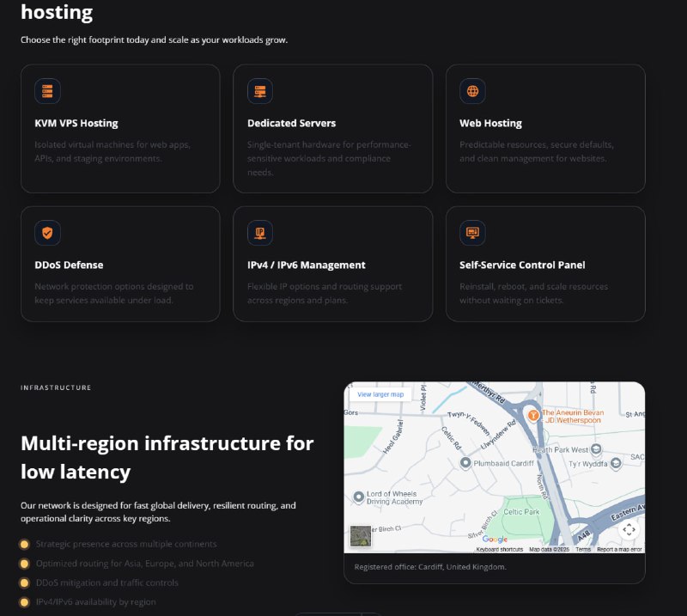Click the Celtic Park area on map
The width and height of the screenshot is (687, 616).
pos(521,512)
